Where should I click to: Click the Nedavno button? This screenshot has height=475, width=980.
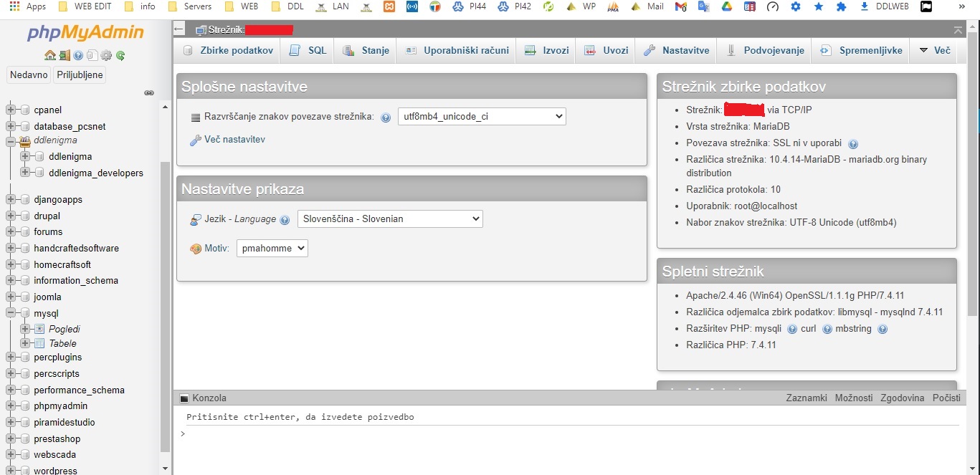point(29,75)
